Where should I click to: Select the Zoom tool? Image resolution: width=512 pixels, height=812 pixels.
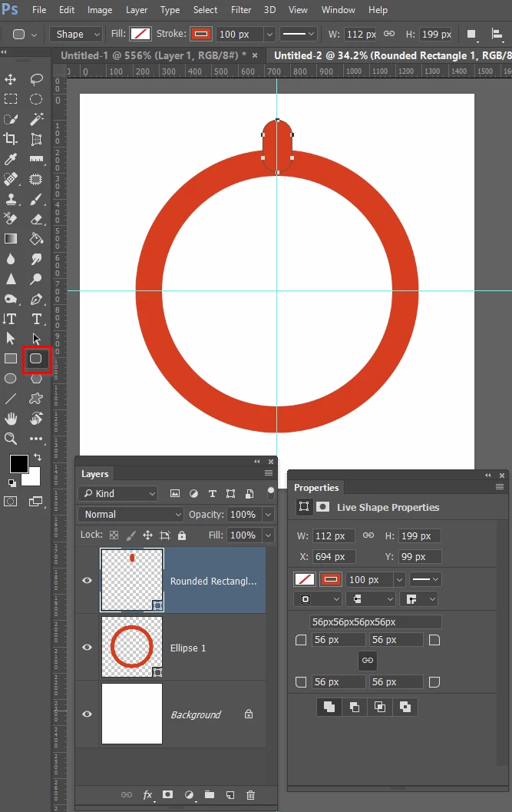click(10, 439)
